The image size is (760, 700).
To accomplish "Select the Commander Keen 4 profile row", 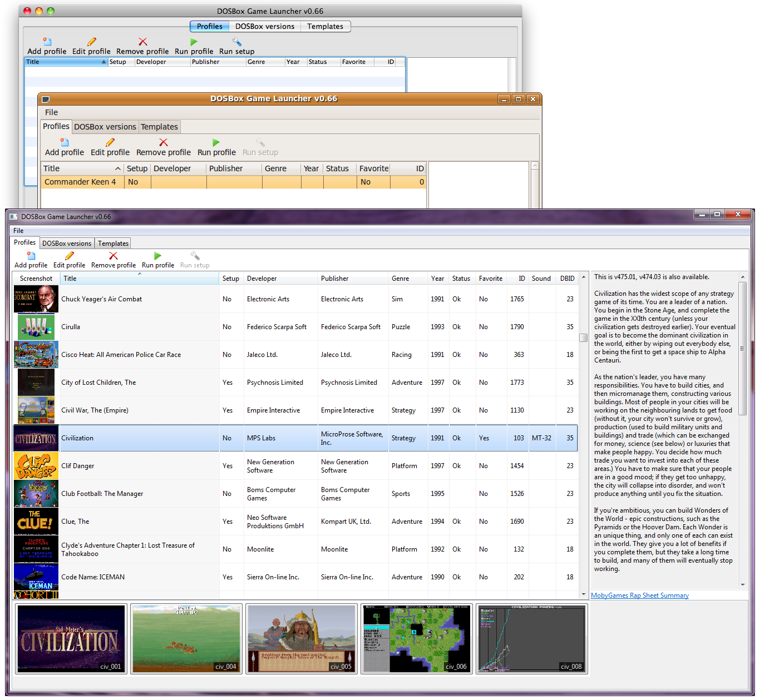I will click(x=80, y=182).
